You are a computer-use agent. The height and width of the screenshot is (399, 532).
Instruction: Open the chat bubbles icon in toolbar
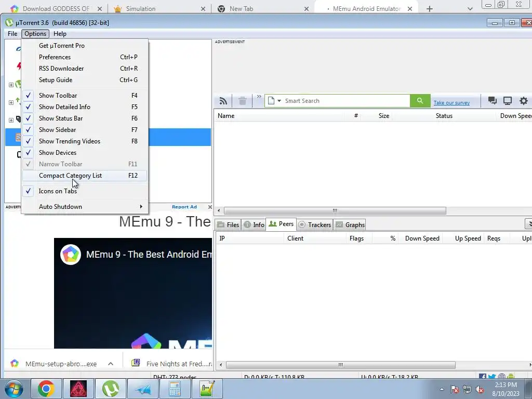[493, 101]
